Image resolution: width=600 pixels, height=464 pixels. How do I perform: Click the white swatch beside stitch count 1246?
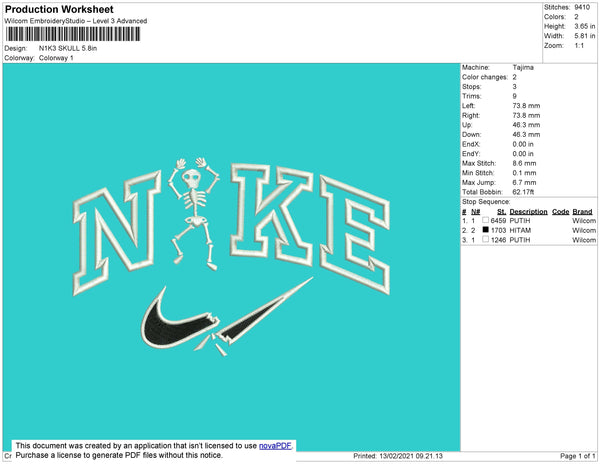[487, 241]
